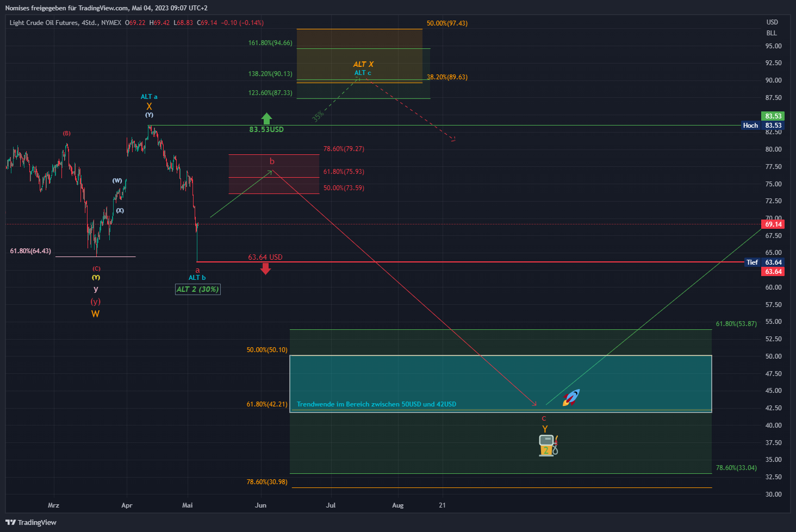Screen dimensions: 796x532
Task: Click the green up arrow above 83.53USD
Action: click(x=266, y=118)
